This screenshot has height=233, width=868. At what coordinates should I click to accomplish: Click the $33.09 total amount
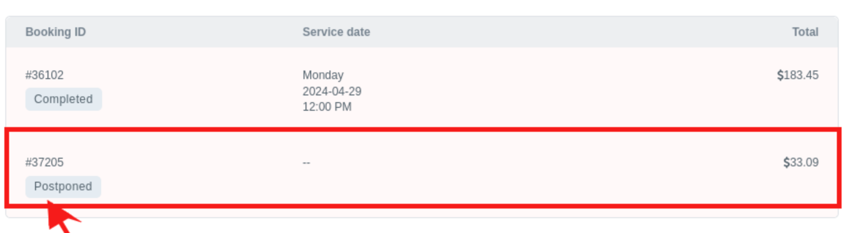(x=801, y=163)
